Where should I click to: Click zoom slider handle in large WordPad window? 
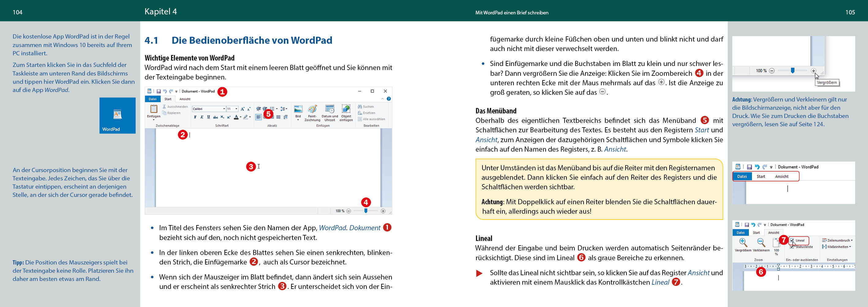[366, 211]
